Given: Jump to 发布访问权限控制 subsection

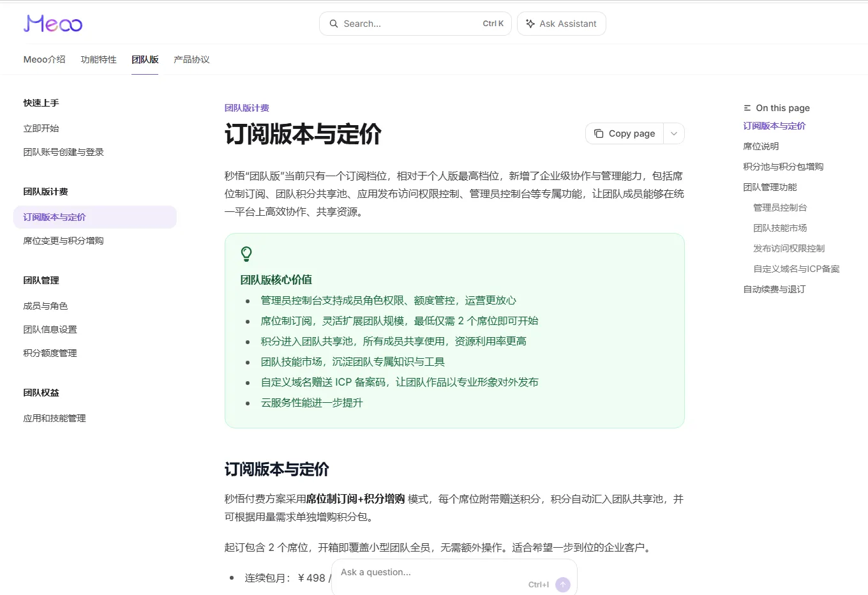Looking at the screenshot, I should click(x=789, y=248).
